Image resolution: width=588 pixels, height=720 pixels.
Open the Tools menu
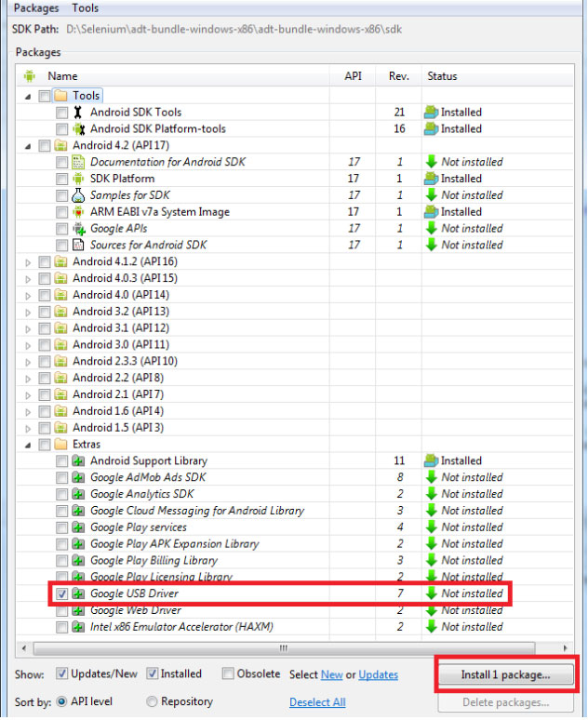coord(86,8)
